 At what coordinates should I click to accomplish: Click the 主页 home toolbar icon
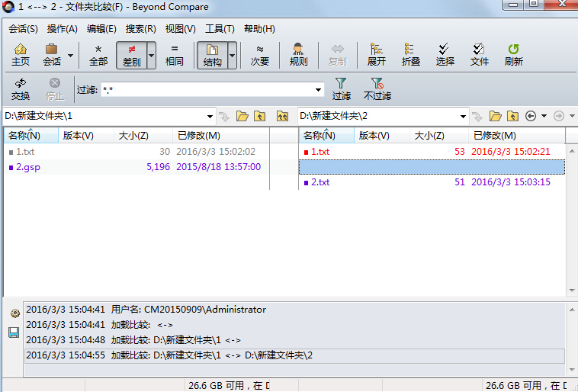(x=21, y=55)
